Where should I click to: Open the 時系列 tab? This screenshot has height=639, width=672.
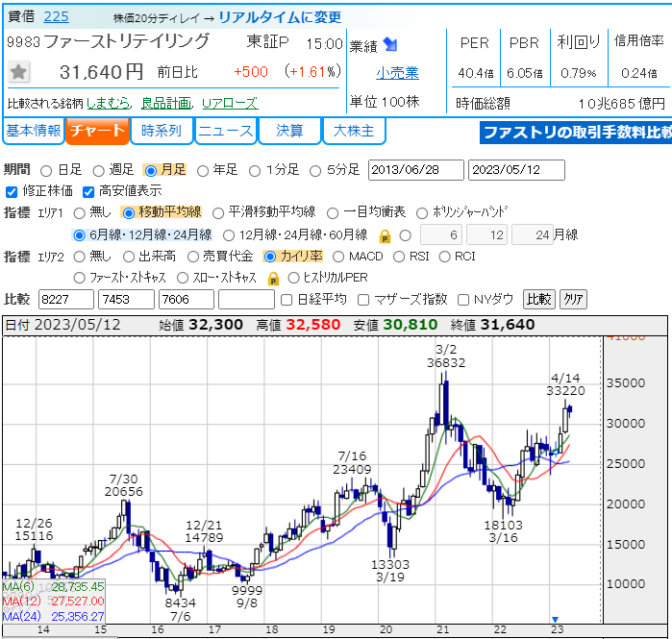tap(162, 131)
